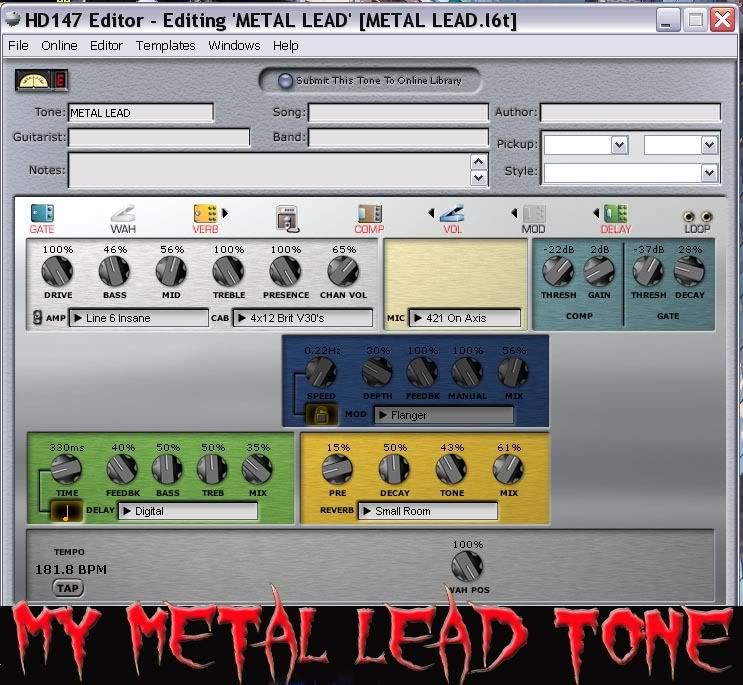This screenshot has height=685, width=743.
Task: Open the tuner meter icon
Action: point(33,80)
